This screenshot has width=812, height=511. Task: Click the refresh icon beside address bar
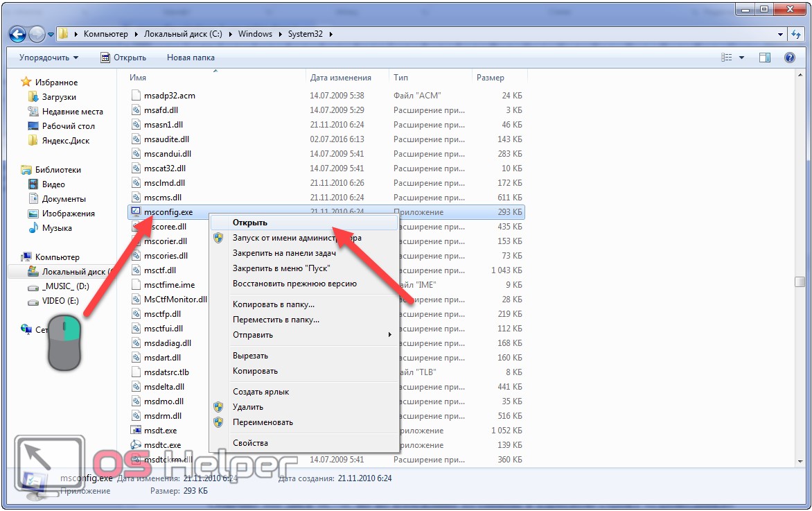pos(796,34)
